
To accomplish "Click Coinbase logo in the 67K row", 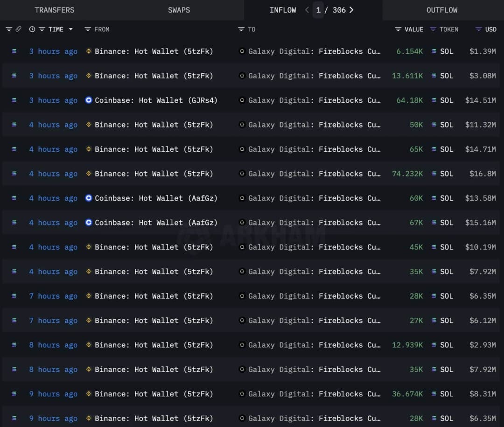I will (x=89, y=223).
